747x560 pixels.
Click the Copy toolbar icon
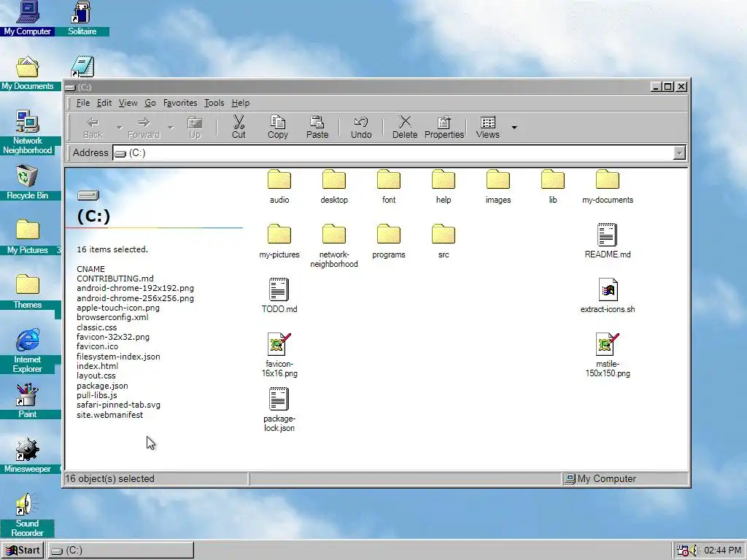(x=278, y=122)
